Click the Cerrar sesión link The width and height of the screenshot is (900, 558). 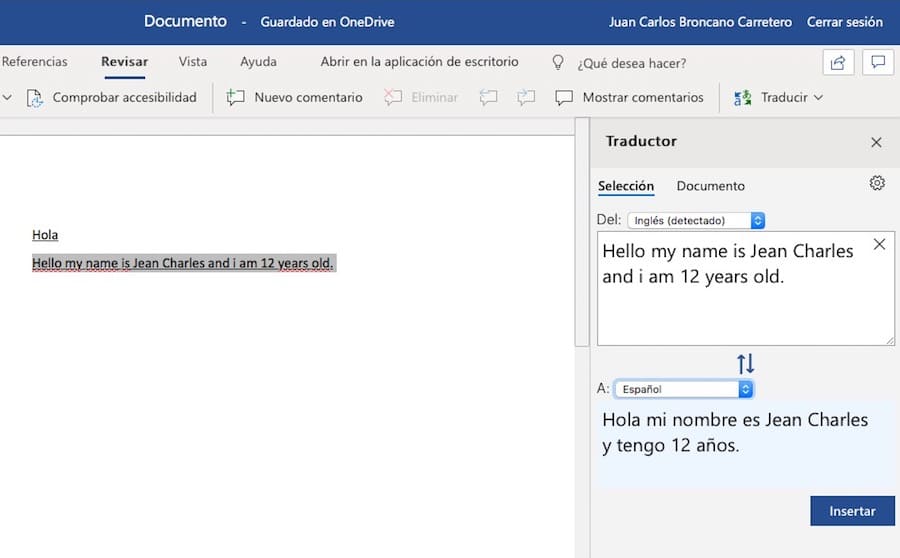point(846,22)
